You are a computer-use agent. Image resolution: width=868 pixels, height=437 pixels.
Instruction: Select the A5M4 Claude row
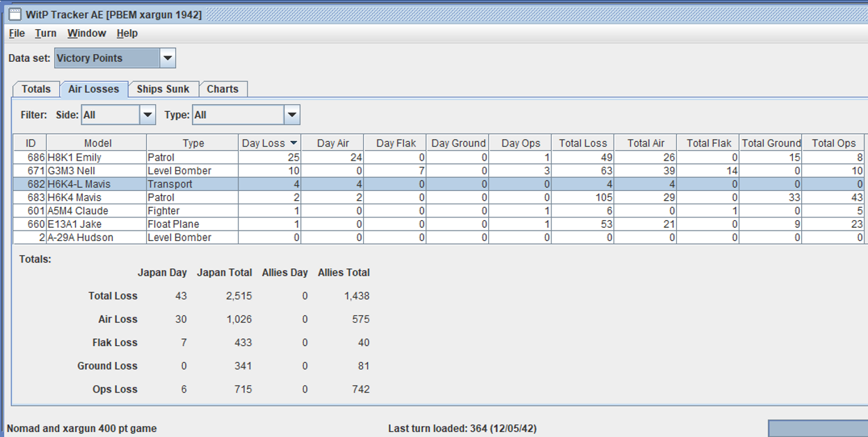pyautogui.click(x=439, y=211)
